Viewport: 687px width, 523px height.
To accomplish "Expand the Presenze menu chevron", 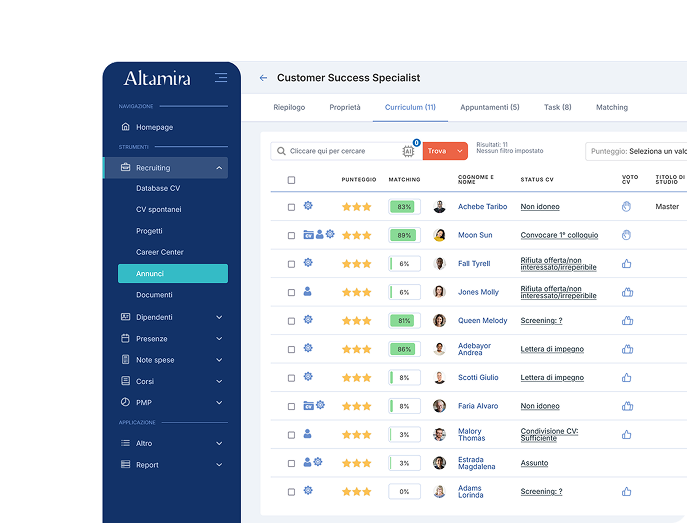I will (219, 339).
